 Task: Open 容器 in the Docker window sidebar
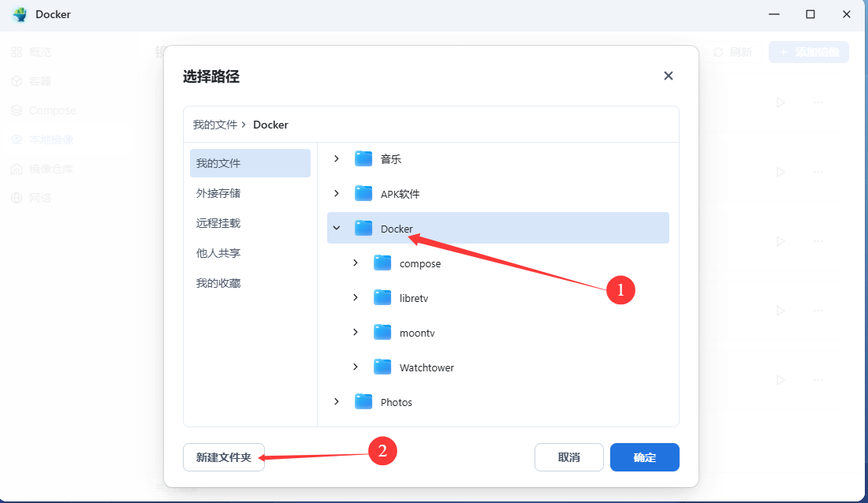40,81
